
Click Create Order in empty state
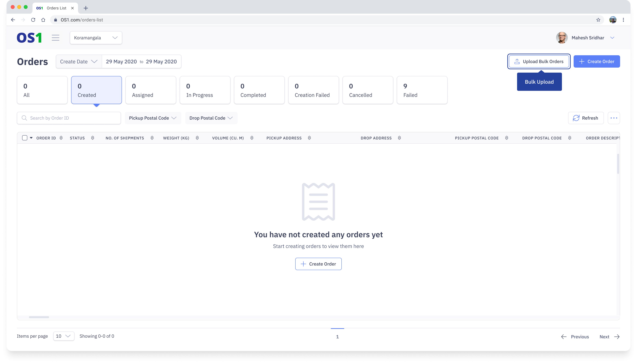tap(318, 264)
